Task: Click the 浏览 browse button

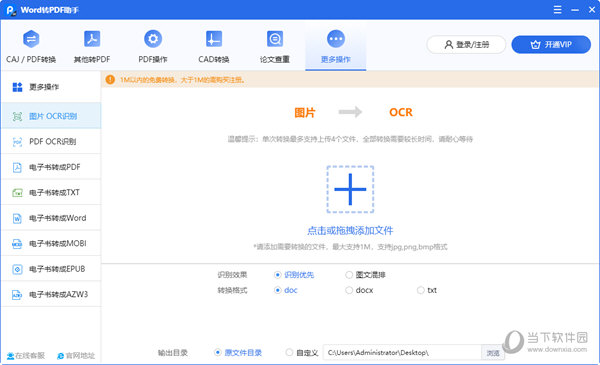Action: (493, 353)
